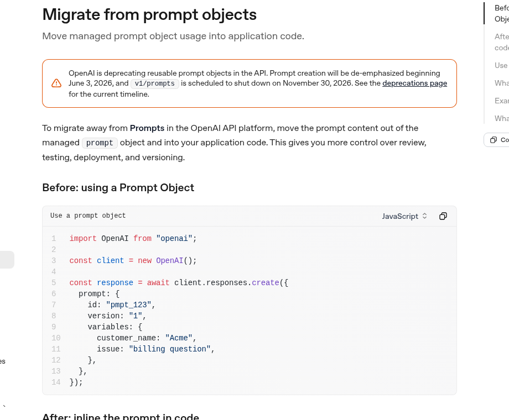Click the 'Migrate from prompt objects' title

click(x=149, y=14)
